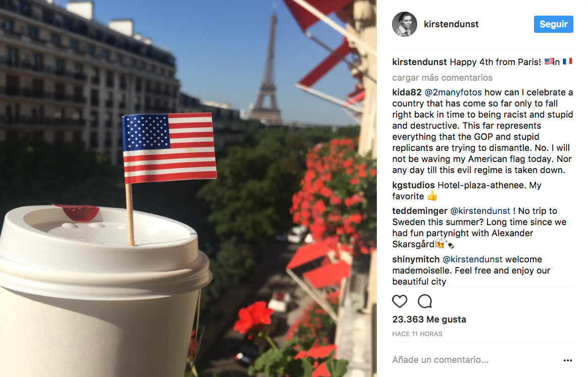
Task: Visit the kgstudios commenter profile
Action: pos(413,185)
